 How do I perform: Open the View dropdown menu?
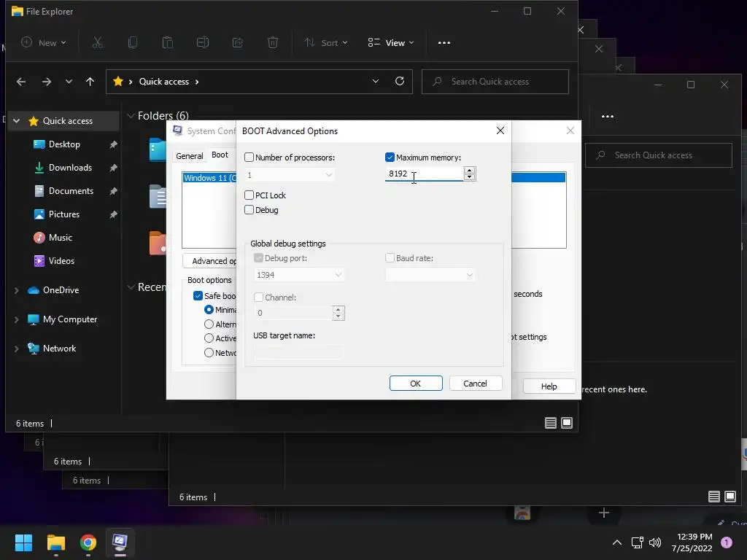tap(391, 43)
